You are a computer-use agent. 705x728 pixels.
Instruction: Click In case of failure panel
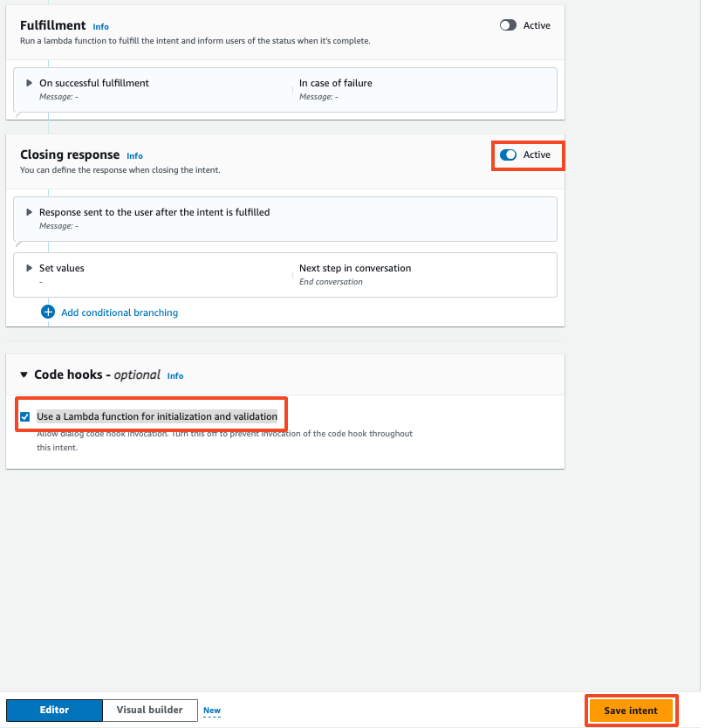[x=336, y=83]
